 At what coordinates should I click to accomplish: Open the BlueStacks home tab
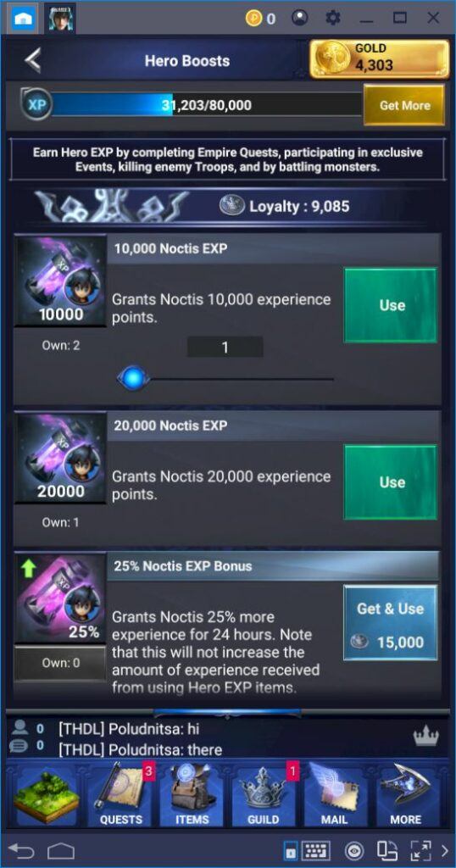(x=23, y=19)
